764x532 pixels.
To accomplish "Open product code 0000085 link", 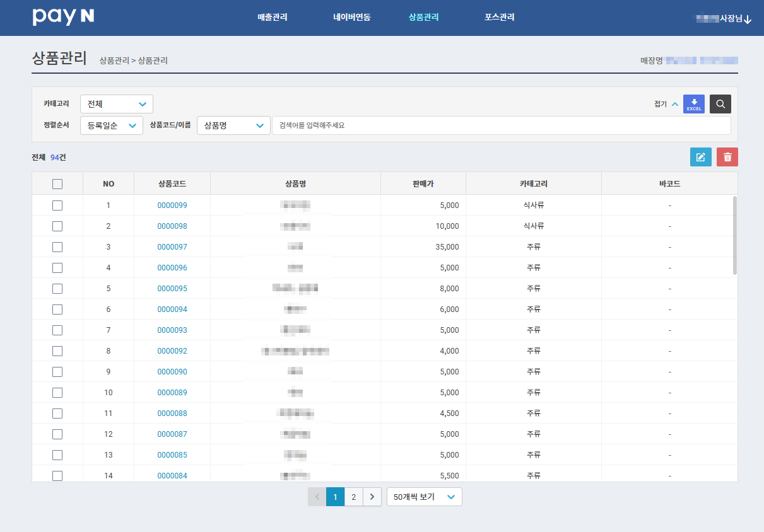I will tap(172, 455).
